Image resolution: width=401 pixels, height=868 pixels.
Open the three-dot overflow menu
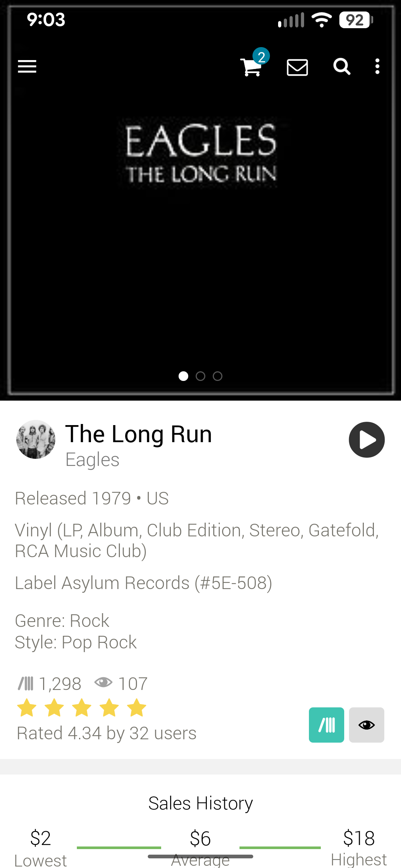click(377, 67)
